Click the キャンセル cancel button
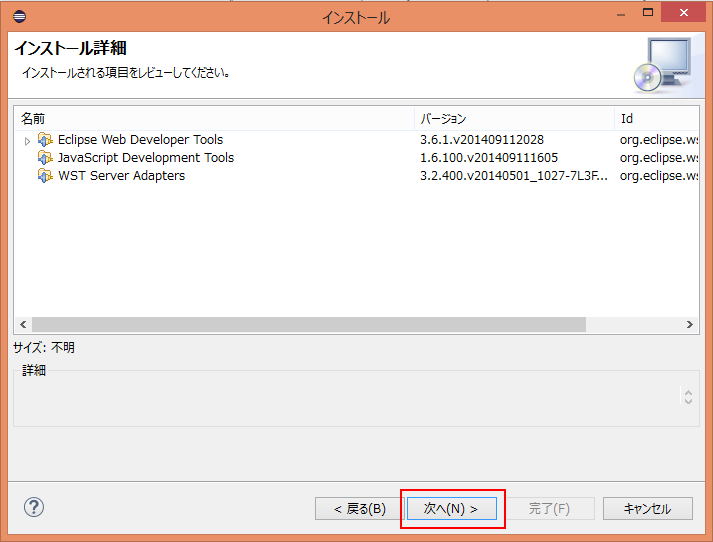The width and height of the screenshot is (713, 542). tap(648, 508)
